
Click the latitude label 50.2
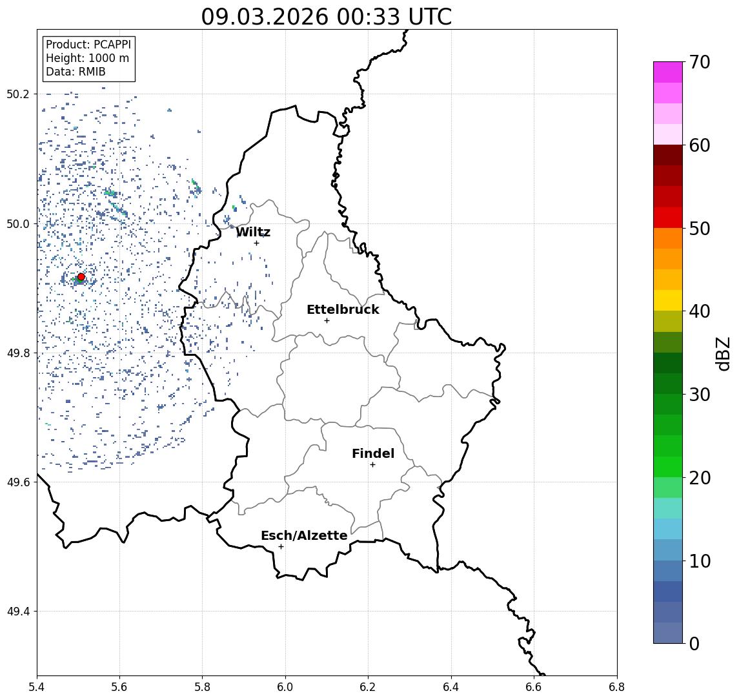pyautogui.click(x=18, y=94)
